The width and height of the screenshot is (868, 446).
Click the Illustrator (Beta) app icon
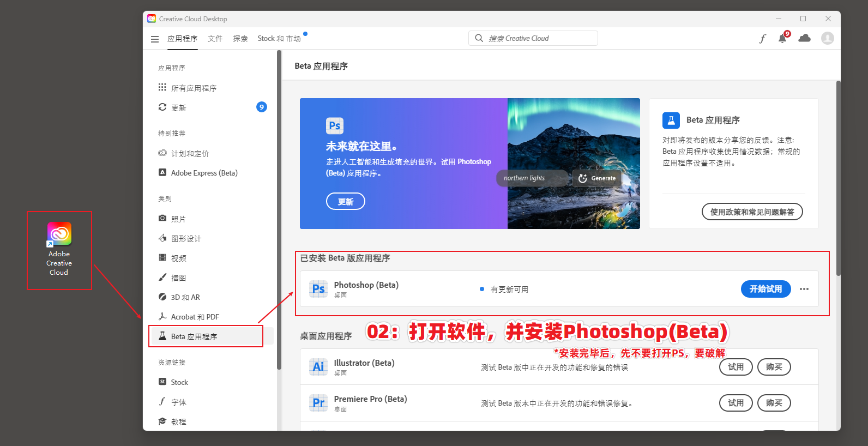point(318,367)
